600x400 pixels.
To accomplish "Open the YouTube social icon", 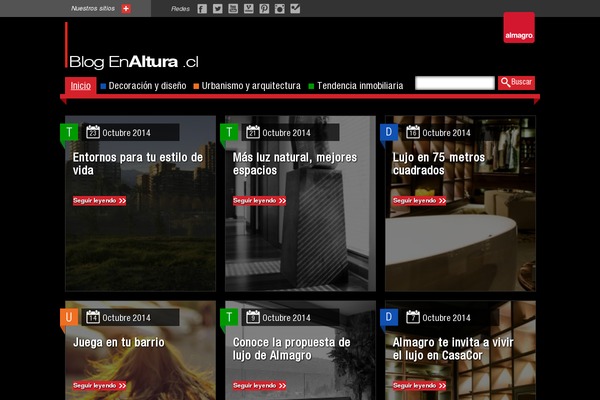I will [233, 9].
